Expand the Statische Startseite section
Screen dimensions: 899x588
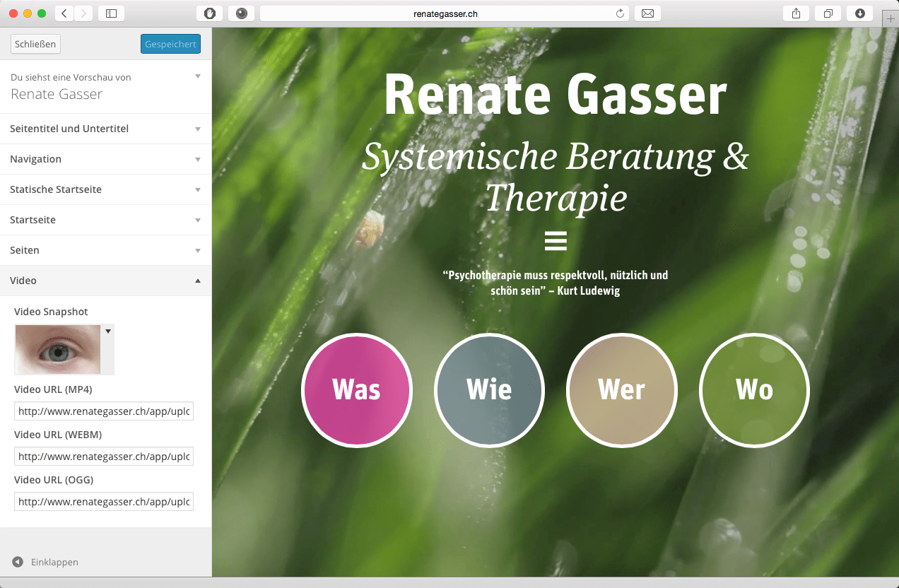[105, 189]
